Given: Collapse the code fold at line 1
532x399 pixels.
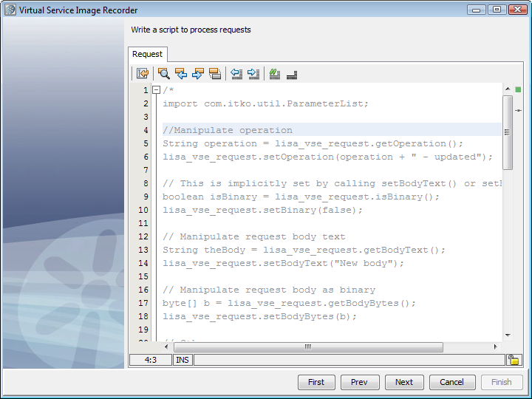Looking at the screenshot, I should coord(156,90).
